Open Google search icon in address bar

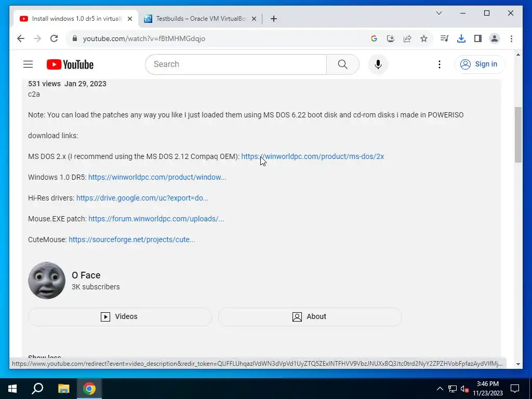tap(374, 38)
